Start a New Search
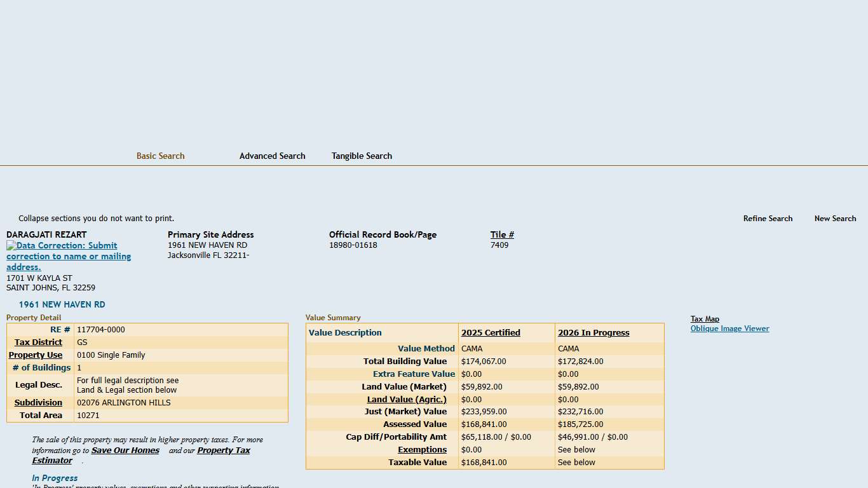868x488 pixels. (x=835, y=218)
